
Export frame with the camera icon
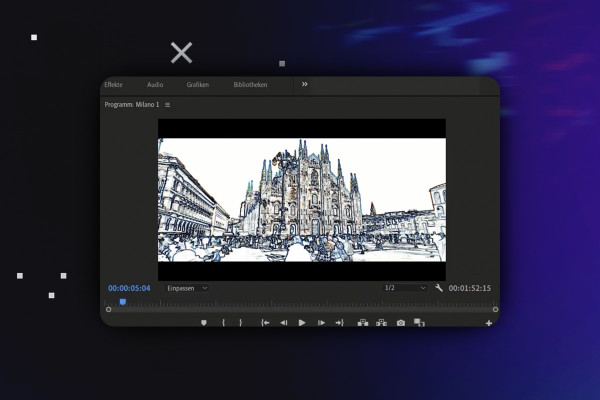pyautogui.click(x=401, y=323)
